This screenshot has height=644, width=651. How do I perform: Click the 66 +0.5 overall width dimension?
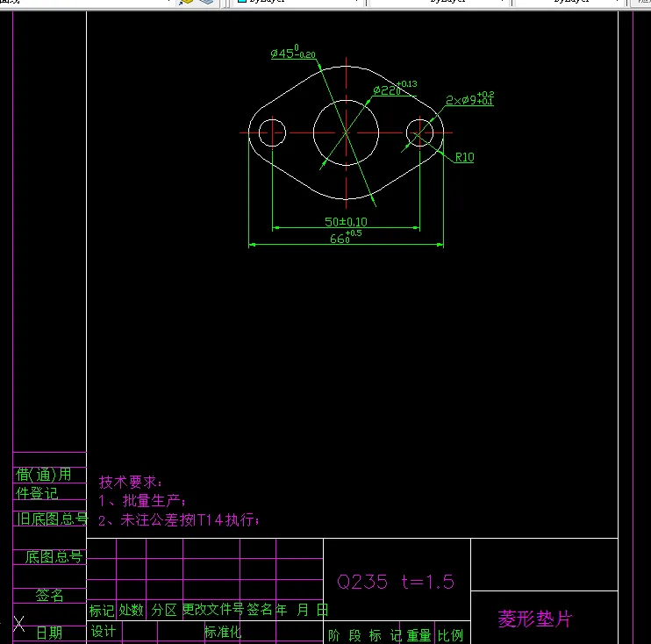click(346, 237)
